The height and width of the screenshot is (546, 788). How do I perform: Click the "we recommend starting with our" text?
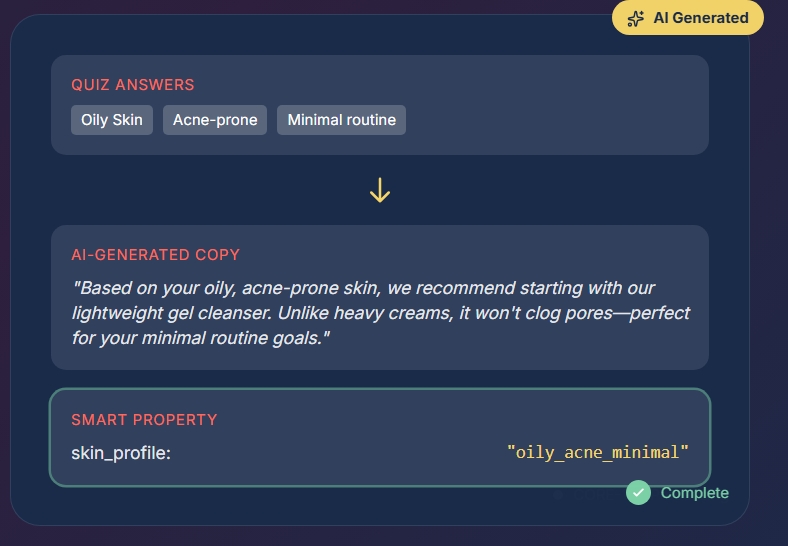(x=520, y=288)
